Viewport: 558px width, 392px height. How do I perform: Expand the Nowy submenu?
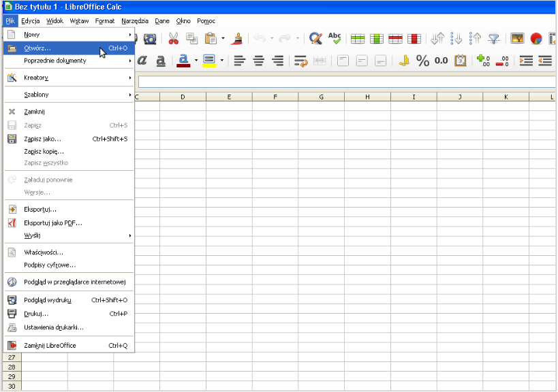click(69, 35)
